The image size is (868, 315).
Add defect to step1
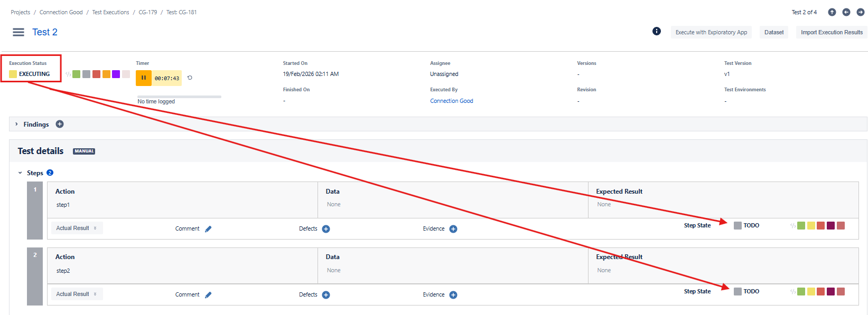326,229
